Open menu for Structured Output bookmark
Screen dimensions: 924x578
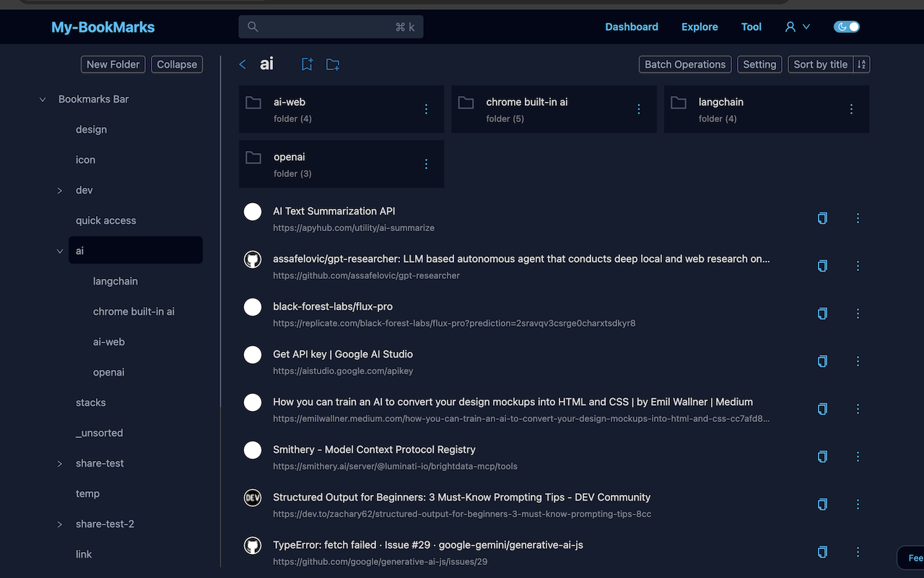tap(858, 504)
